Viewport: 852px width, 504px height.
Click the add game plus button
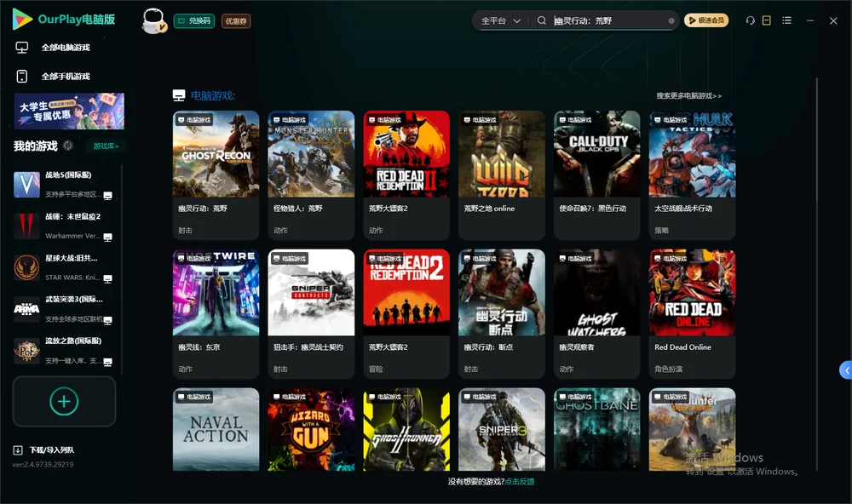click(64, 401)
